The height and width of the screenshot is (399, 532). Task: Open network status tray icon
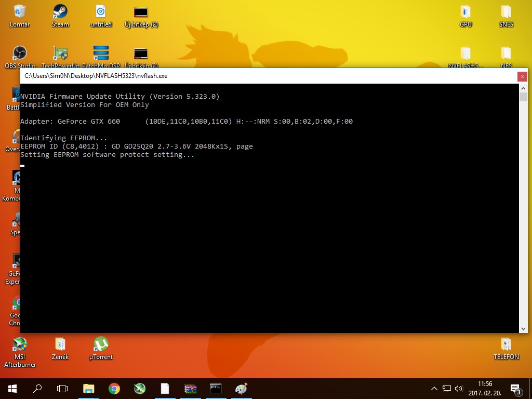[x=446, y=389]
